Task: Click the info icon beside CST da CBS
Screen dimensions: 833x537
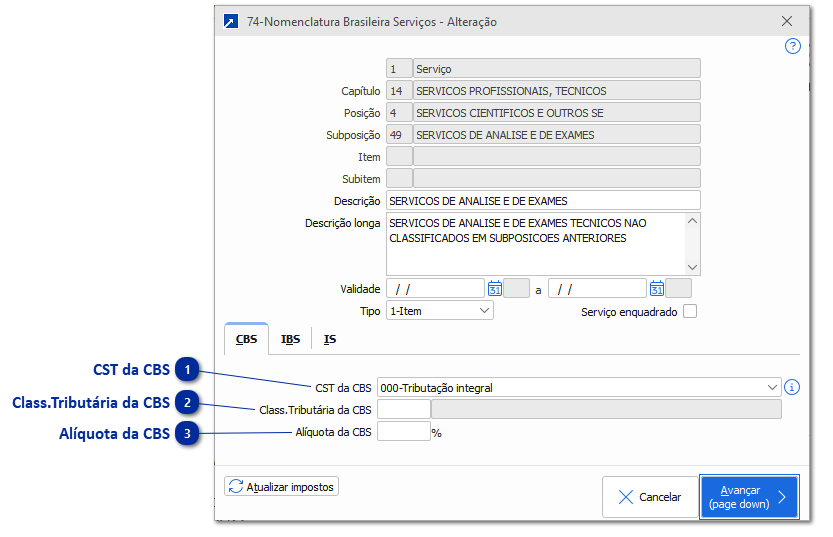Action: (793, 387)
